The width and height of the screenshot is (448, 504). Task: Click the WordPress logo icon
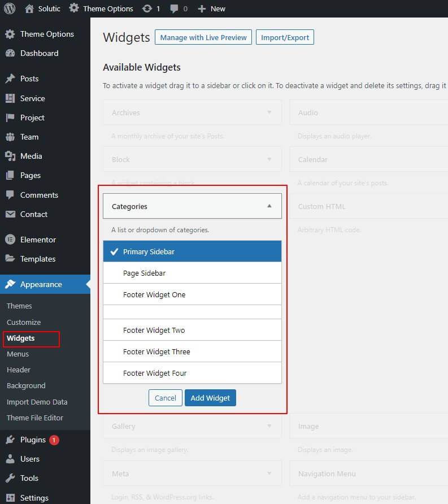pyautogui.click(x=10, y=8)
